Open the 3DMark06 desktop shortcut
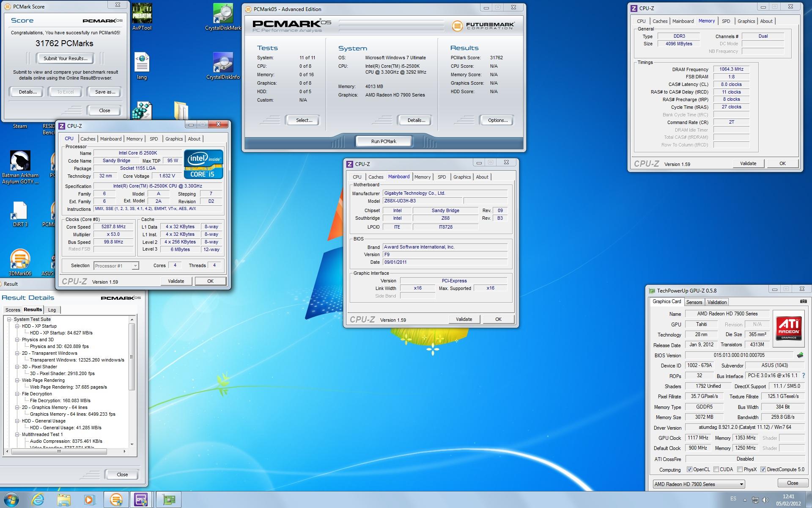Viewport: 812px width, 508px height. [20, 262]
